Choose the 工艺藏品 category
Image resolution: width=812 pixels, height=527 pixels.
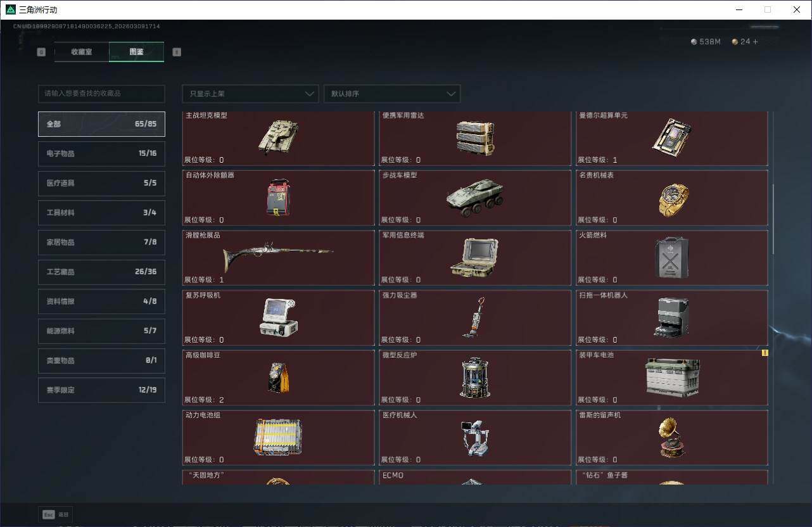point(101,272)
